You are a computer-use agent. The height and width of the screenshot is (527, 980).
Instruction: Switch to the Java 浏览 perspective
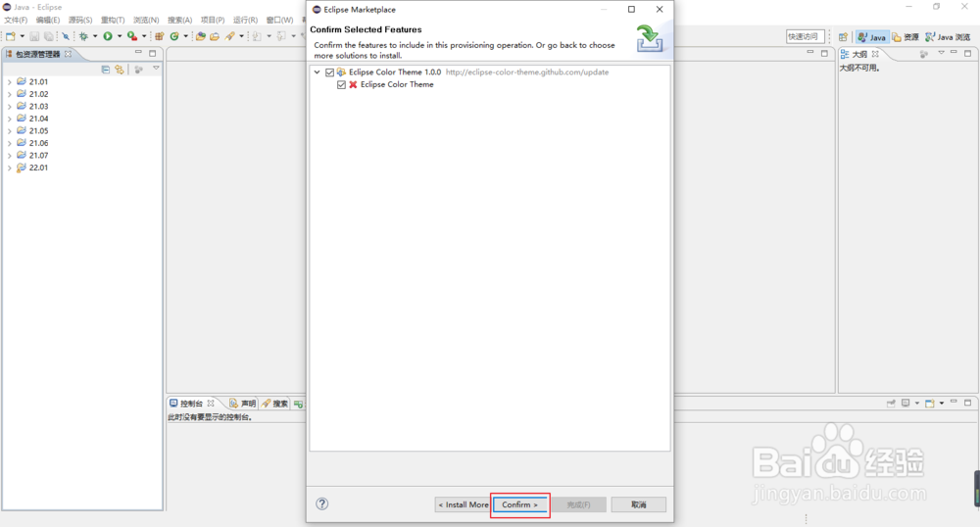(948, 37)
